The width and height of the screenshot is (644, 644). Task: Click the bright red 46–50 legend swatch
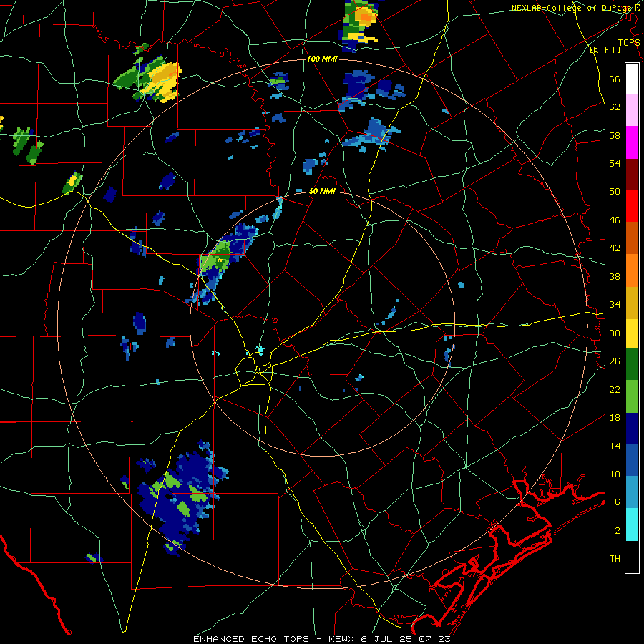632,206
